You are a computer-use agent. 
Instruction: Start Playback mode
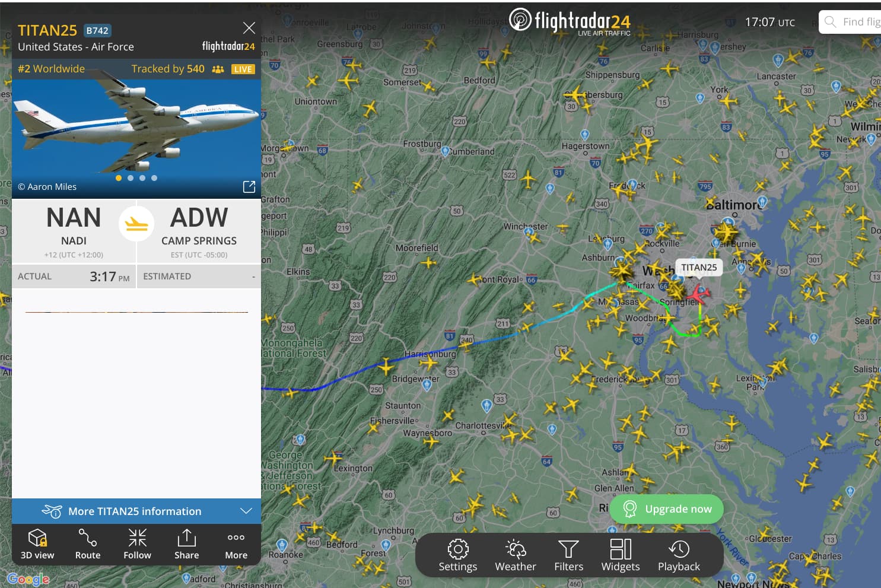679,555
